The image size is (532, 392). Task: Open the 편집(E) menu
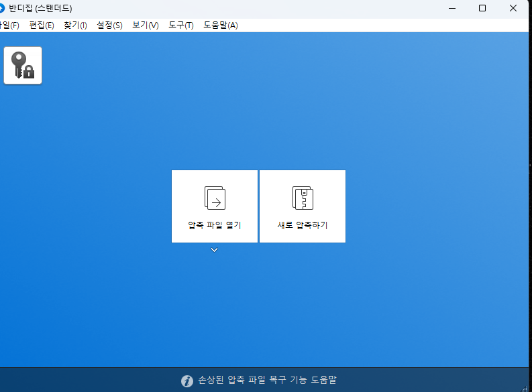(x=42, y=25)
